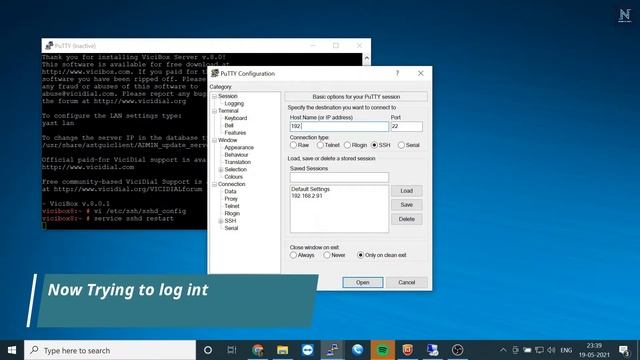640x360 pixels.
Task: Select saved session 192.168.2.91
Action: pos(307,196)
